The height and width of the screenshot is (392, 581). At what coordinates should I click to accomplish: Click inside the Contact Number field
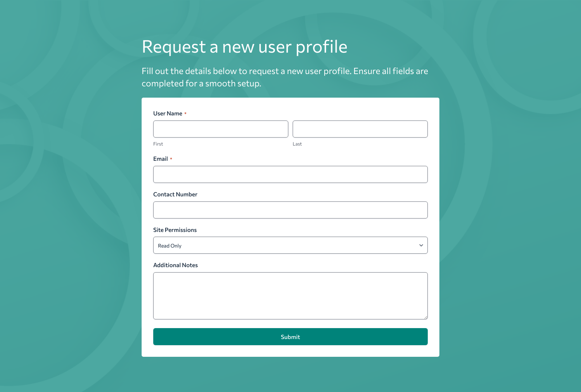(290, 210)
